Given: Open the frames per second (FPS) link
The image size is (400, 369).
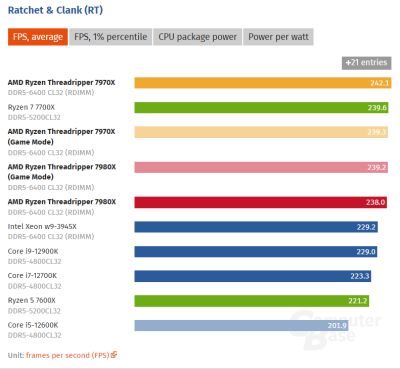Looking at the screenshot, I should click(x=68, y=355).
